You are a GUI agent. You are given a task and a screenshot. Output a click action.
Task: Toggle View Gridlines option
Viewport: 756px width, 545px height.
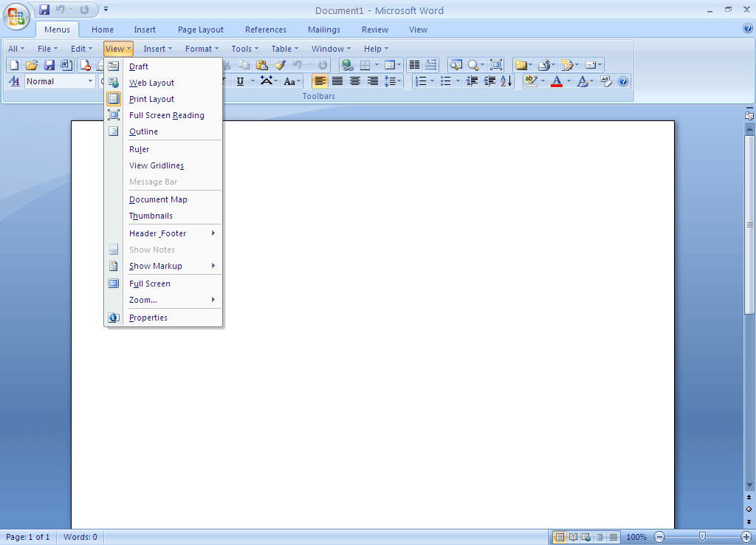[x=157, y=165]
